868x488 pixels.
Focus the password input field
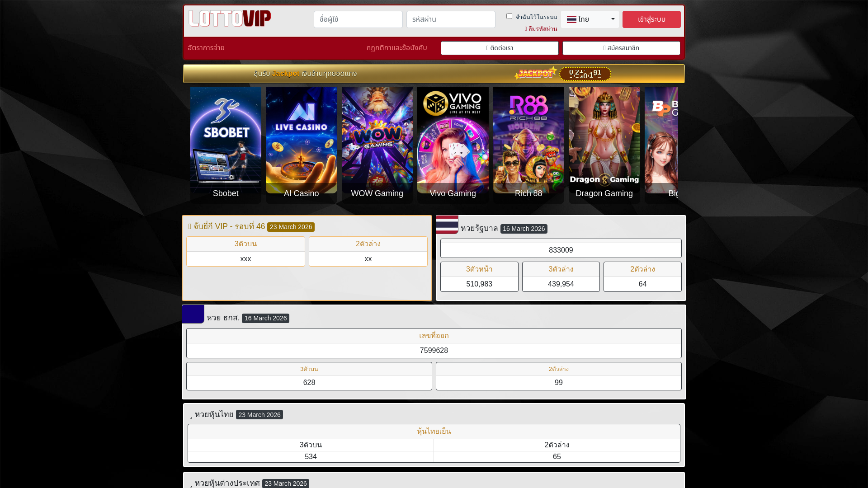tap(451, 19)
